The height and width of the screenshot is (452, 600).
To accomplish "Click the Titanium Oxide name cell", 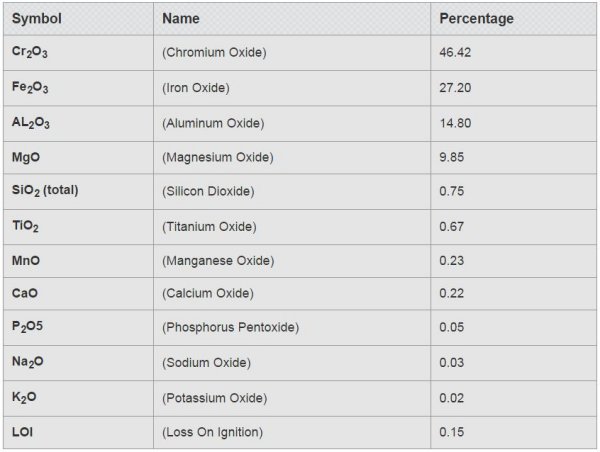I will (x=209, y=227).
